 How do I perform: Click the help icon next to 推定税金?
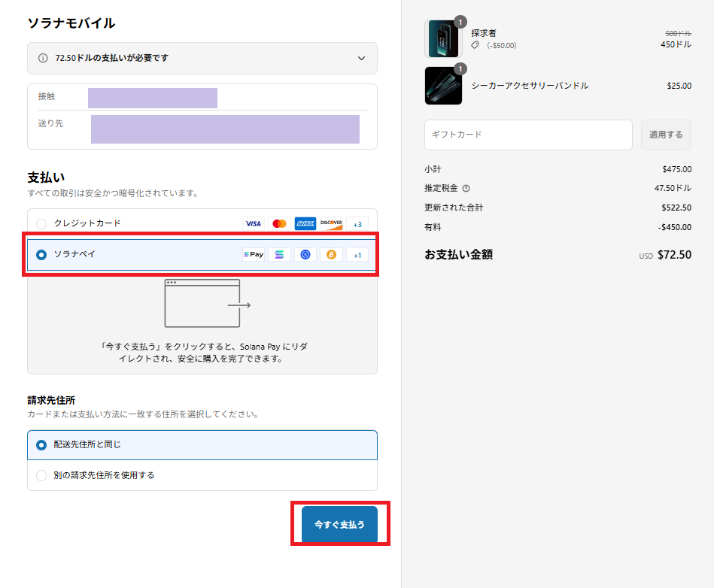click(x=466, y=189)
